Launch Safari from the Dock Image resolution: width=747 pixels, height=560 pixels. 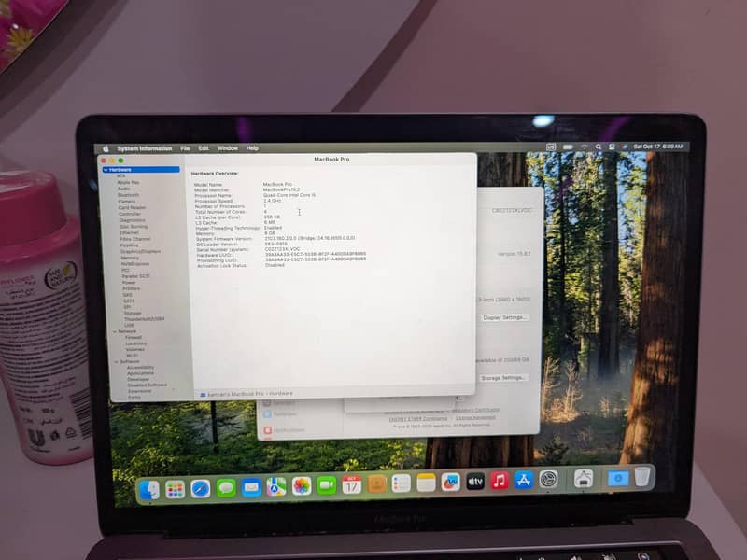click(x=201, y=488)
